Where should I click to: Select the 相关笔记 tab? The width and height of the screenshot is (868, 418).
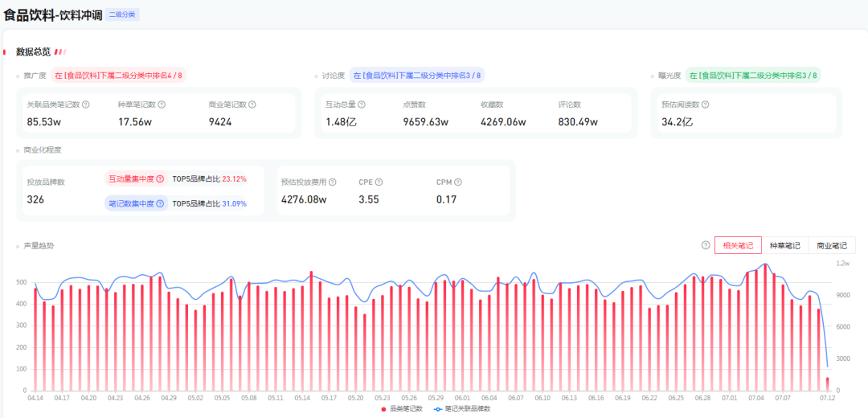[738, 245]
